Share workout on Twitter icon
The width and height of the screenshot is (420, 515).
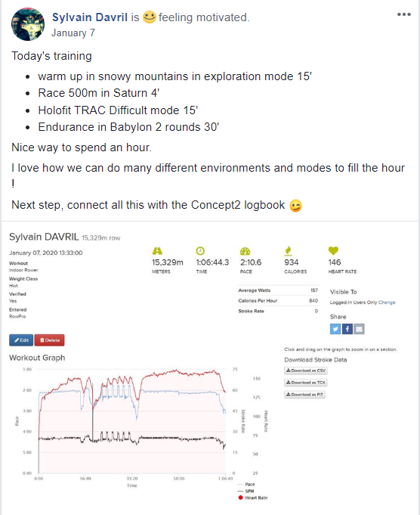tap(335, 329)
